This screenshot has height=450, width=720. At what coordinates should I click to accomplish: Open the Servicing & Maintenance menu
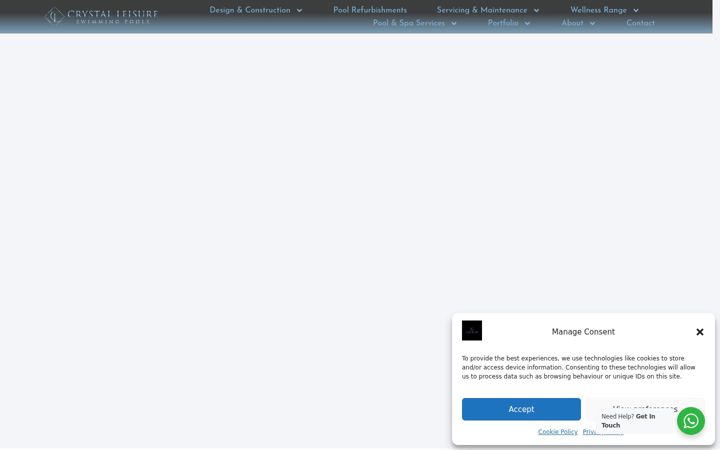coord(482,10)
